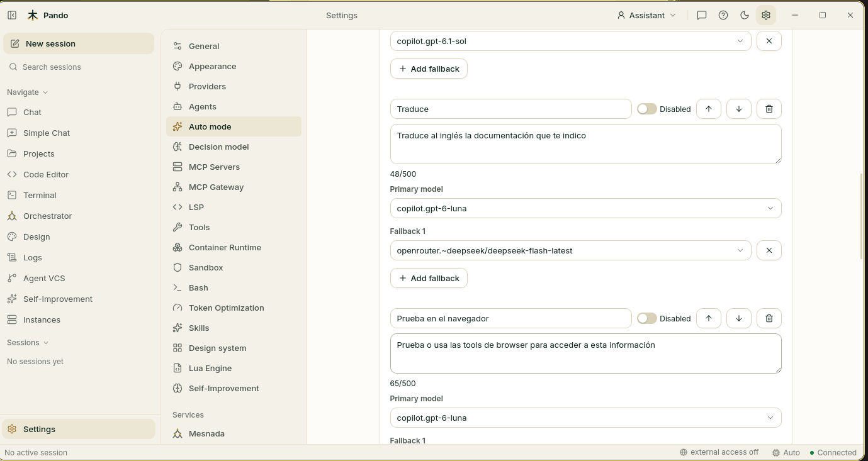Open Prueba en el navegador primary model dropdown

(x=585, y=418)
